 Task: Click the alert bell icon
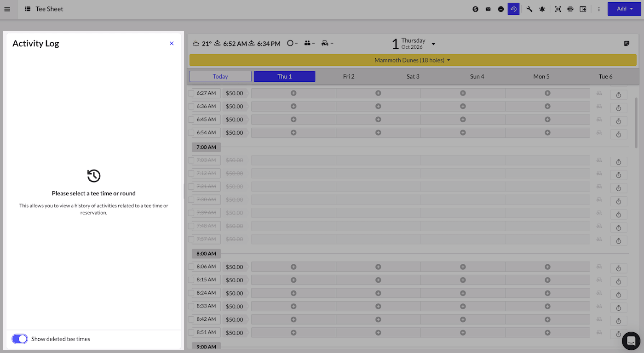(x=542, y=9)
